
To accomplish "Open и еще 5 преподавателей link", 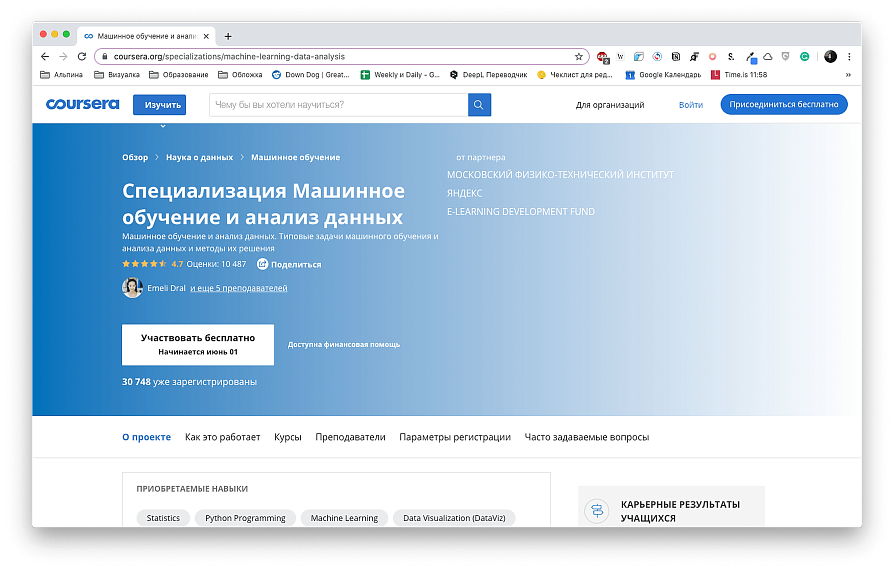I will (239, 288).
